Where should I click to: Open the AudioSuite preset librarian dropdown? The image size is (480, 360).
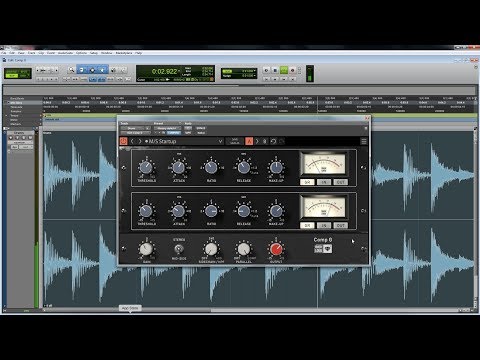tap(168, 128)
